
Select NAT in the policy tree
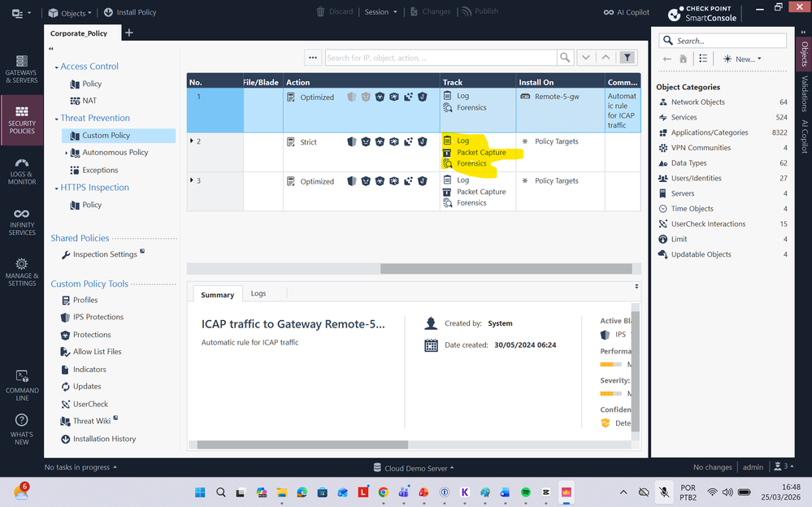tap(84, 101)
